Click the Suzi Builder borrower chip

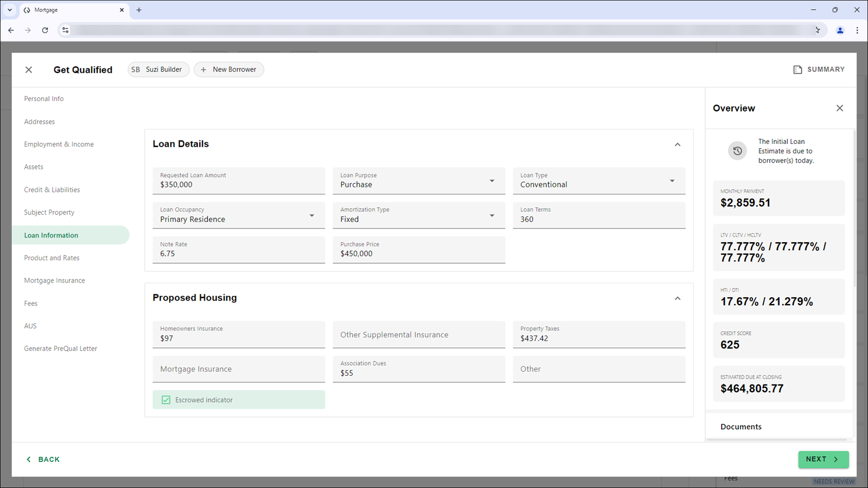point(159,69)
